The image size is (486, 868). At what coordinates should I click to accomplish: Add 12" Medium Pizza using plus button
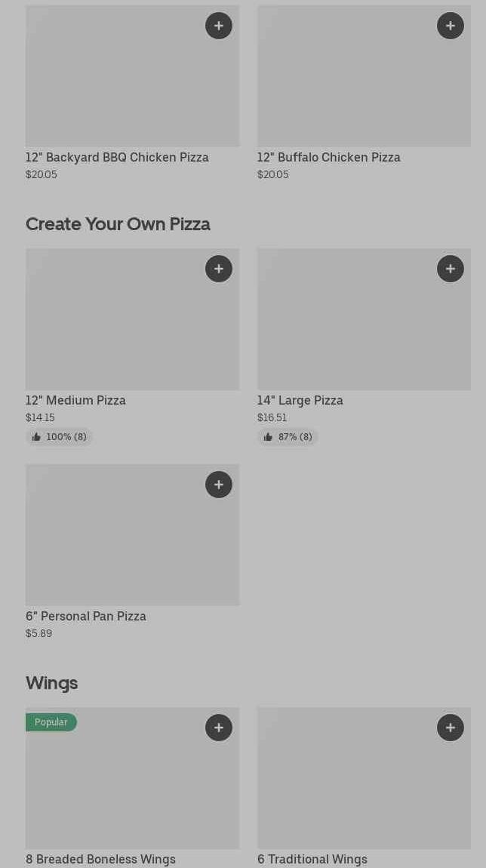pos(219,269)
